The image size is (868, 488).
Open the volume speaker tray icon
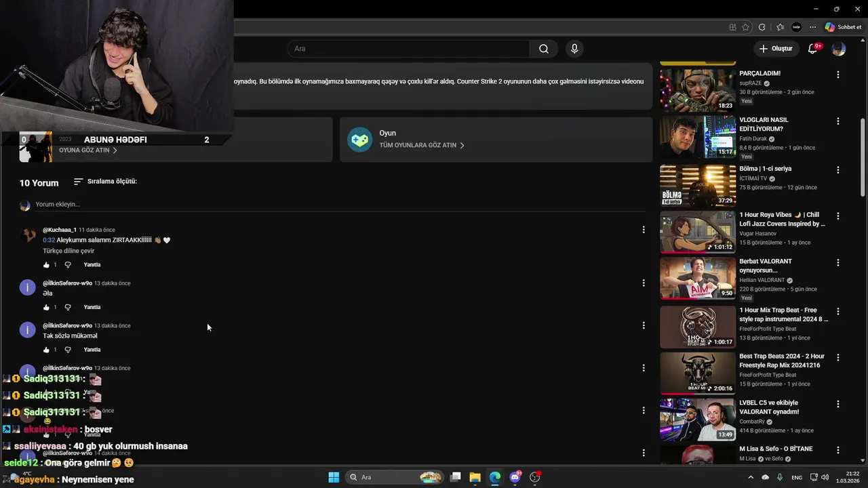[x=825, y=477]
